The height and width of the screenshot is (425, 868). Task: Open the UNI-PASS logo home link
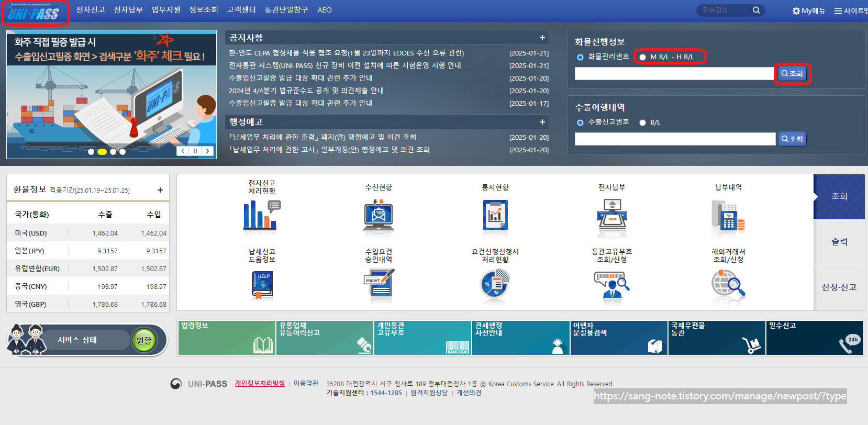tap(34, 13)
